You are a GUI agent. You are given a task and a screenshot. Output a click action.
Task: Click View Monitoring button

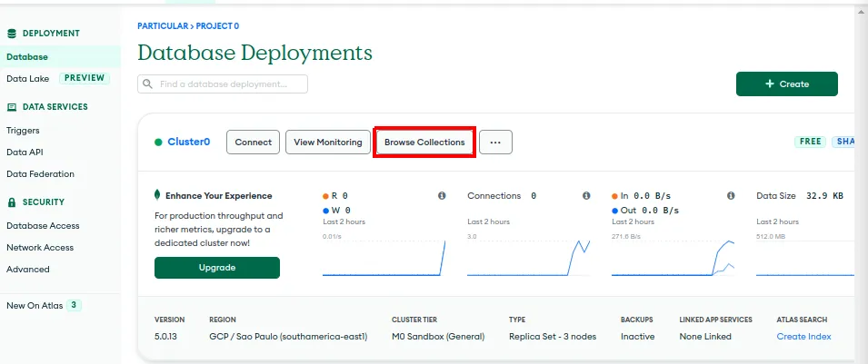328,143
